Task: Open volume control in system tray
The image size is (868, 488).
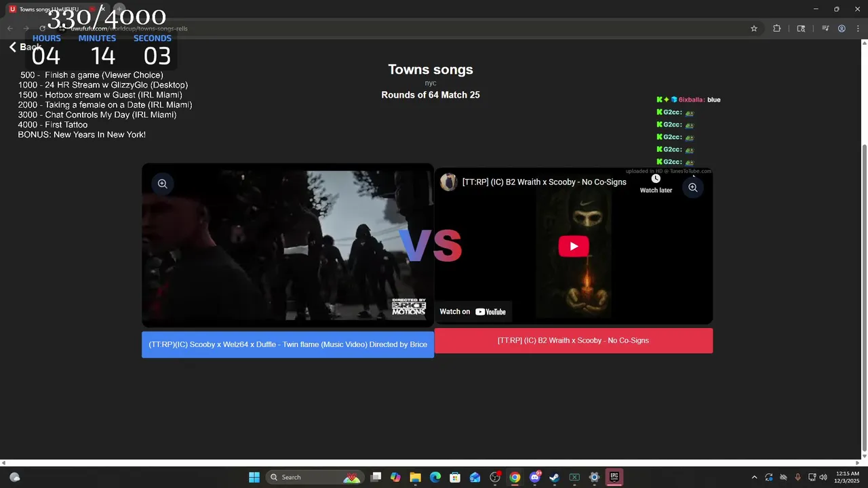Action: click(823, 477)
